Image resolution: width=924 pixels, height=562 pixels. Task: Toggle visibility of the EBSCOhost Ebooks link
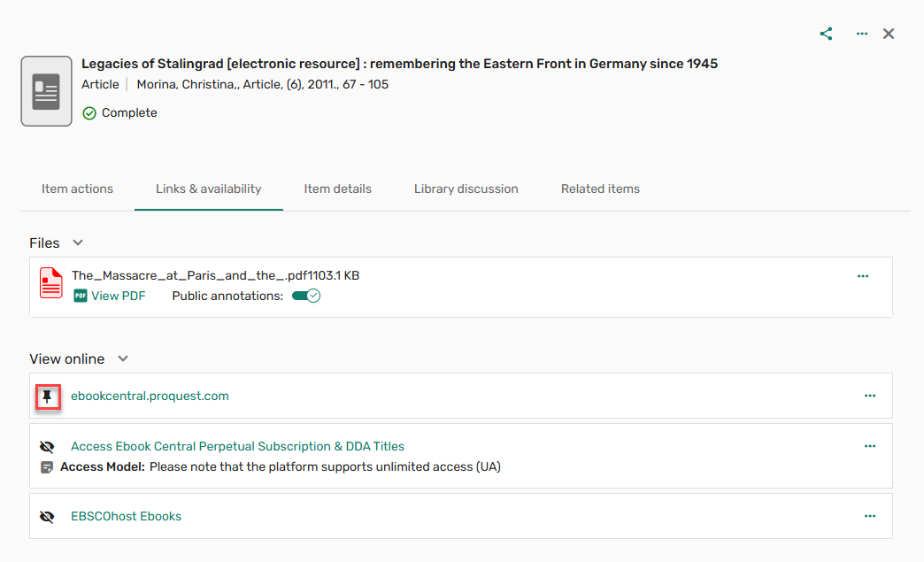coord(48,517)
